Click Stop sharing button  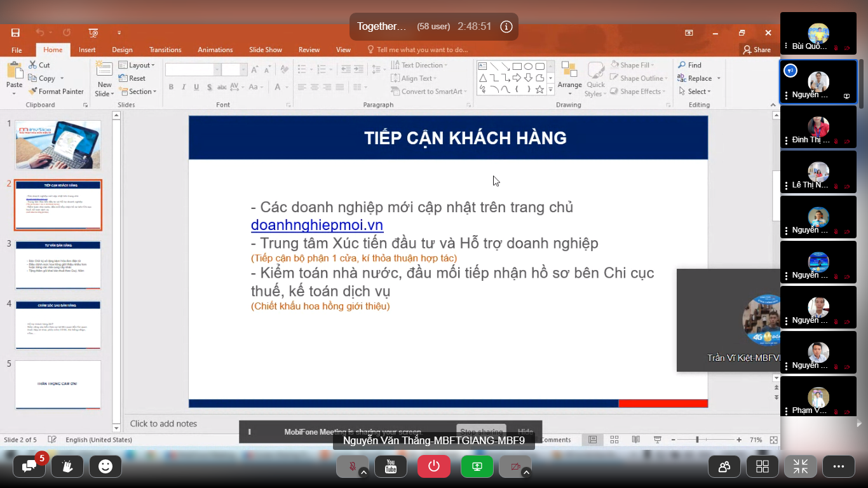click(481, 432)
